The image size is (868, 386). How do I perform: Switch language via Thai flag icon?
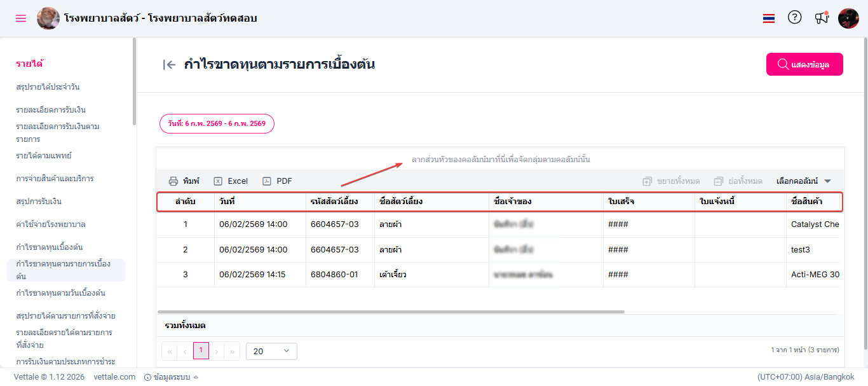pos(769,18)
